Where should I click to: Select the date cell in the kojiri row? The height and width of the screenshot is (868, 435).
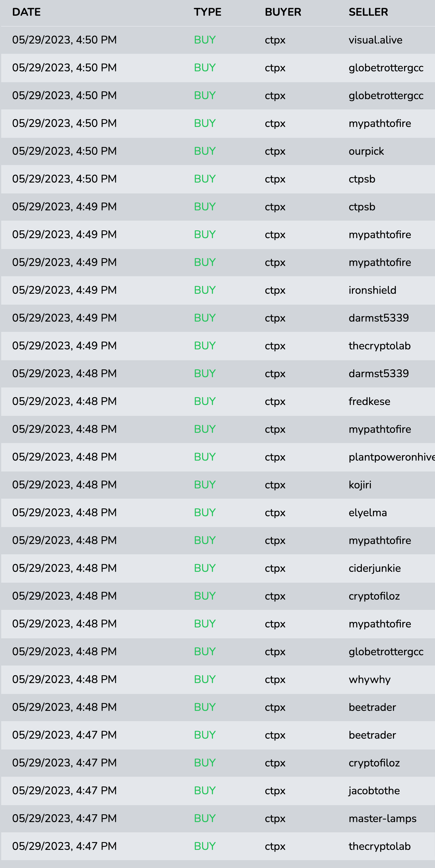(64, 484)
